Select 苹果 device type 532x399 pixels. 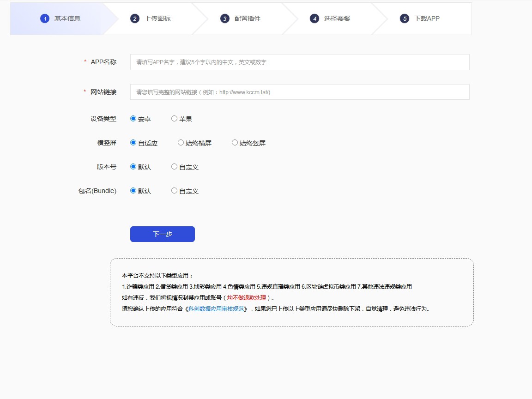tap(175, 119)
